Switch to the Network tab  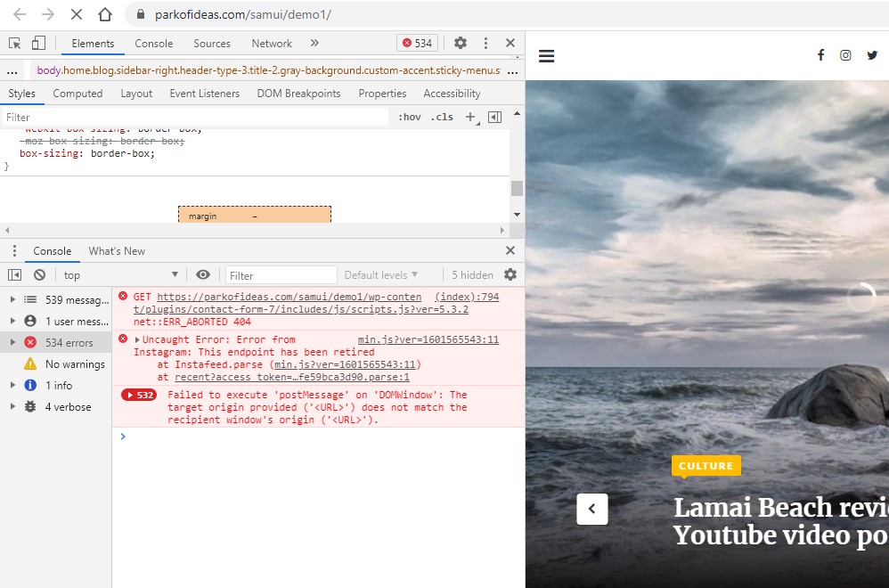click(x=272, y=43)
